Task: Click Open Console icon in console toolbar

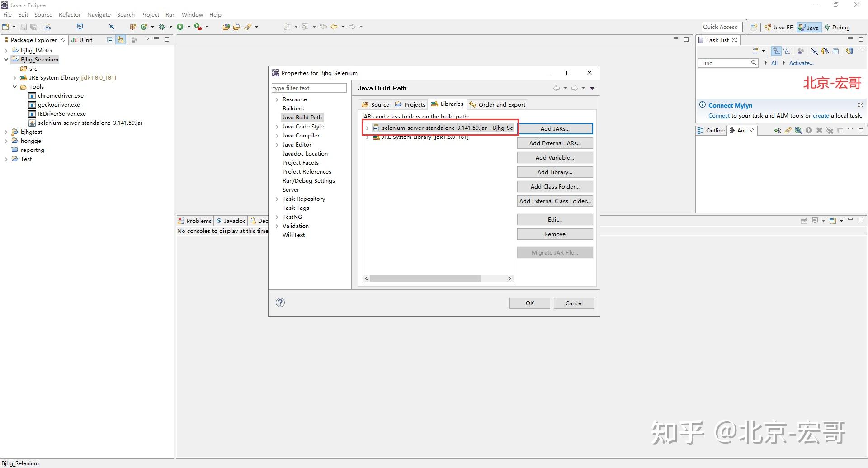Action: point(833,221)
